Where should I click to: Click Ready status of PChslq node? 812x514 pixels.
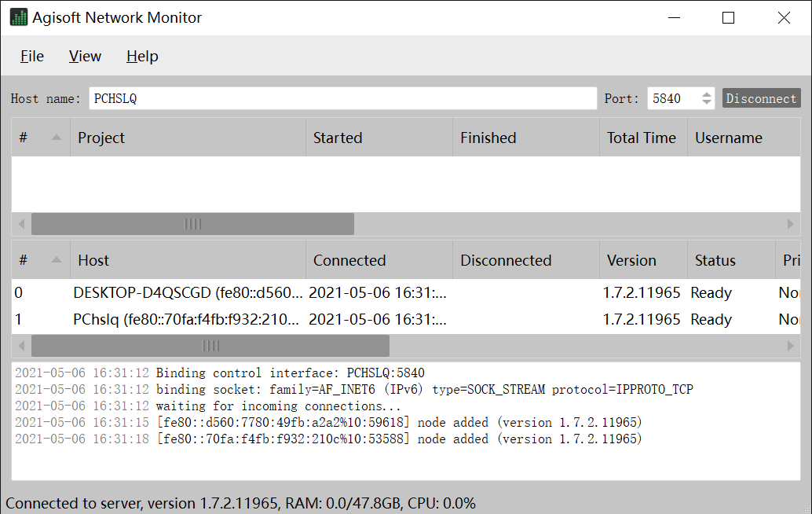(711, 319)
